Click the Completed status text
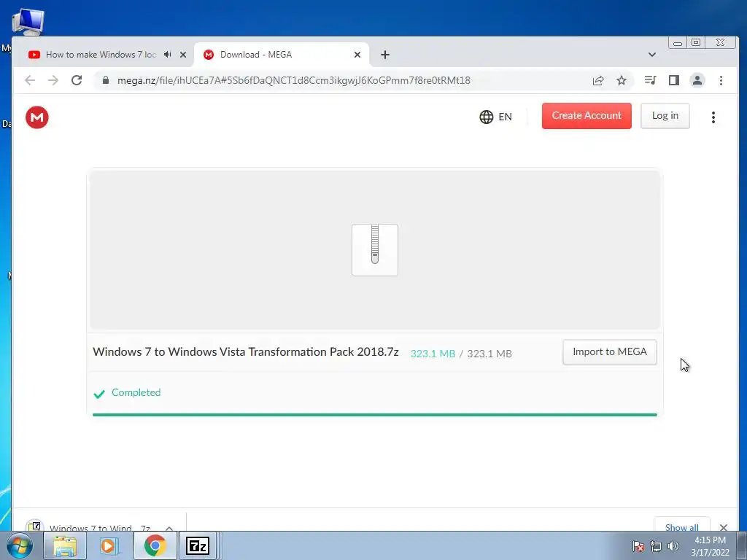 pyautogui.click(x=136, y=392)
